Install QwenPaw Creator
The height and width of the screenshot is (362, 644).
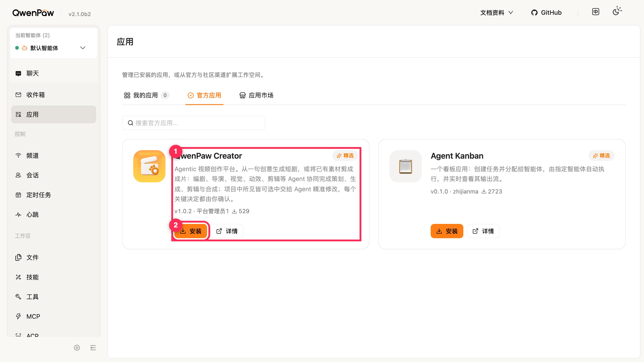pos(191,231)
